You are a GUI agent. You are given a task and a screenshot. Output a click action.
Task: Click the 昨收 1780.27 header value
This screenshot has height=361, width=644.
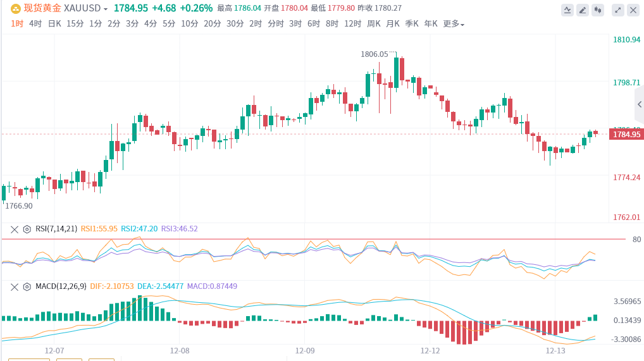[380, 8]
